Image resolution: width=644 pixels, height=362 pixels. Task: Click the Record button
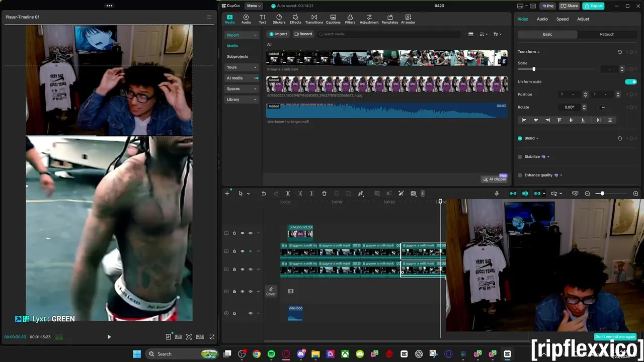pyautogui.click(x=303, y=34)
